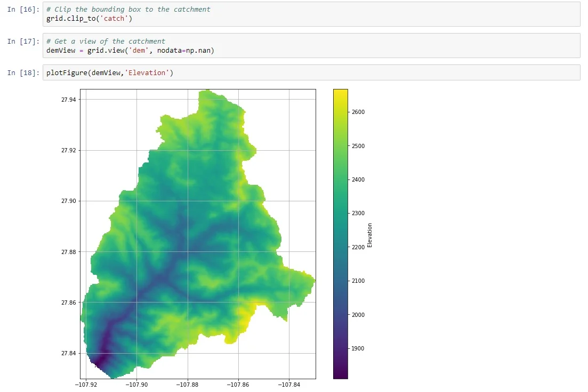Click nodata=np.nan argument in cell 17
588x392 pixels.
184,50
